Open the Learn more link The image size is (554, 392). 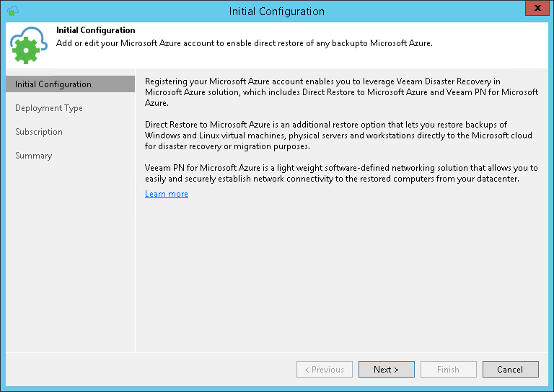click(x=167, y=194)
